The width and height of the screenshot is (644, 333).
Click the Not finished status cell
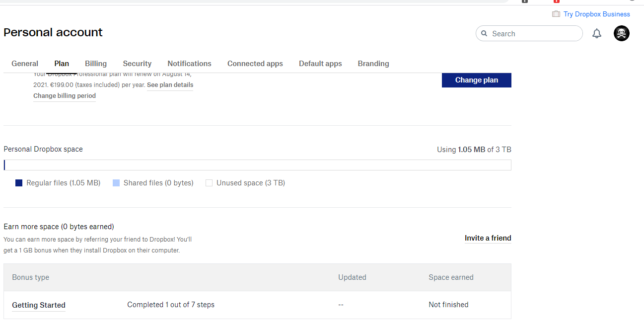click(448, 305)
